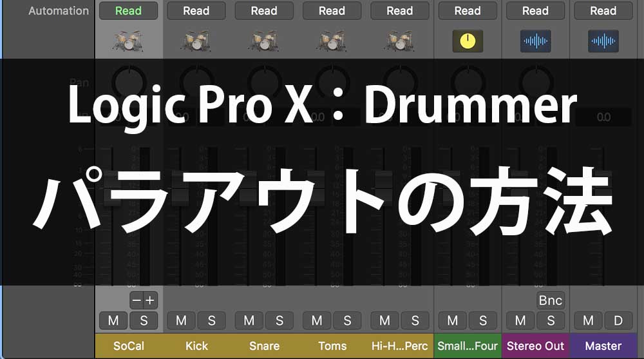Screen dimensions: 644x359
Task: Solo the Hi-H...Perc channel
Action: (415, 320)
